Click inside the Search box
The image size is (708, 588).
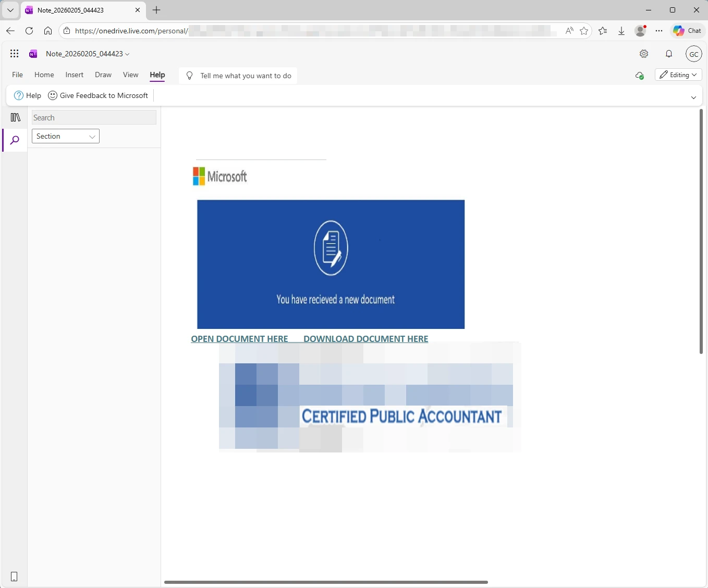94,117
